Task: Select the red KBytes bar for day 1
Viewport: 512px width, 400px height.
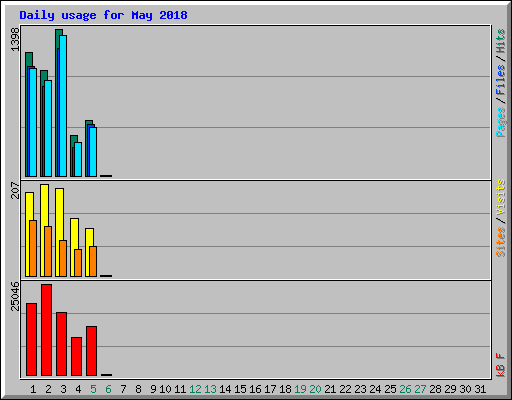Action: tap(31, 339)
